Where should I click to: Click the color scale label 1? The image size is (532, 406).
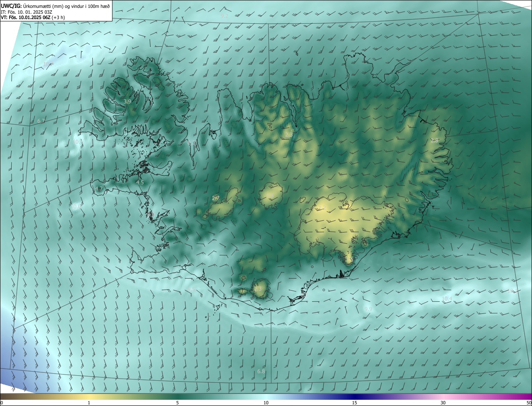click(x=89, y=403)
